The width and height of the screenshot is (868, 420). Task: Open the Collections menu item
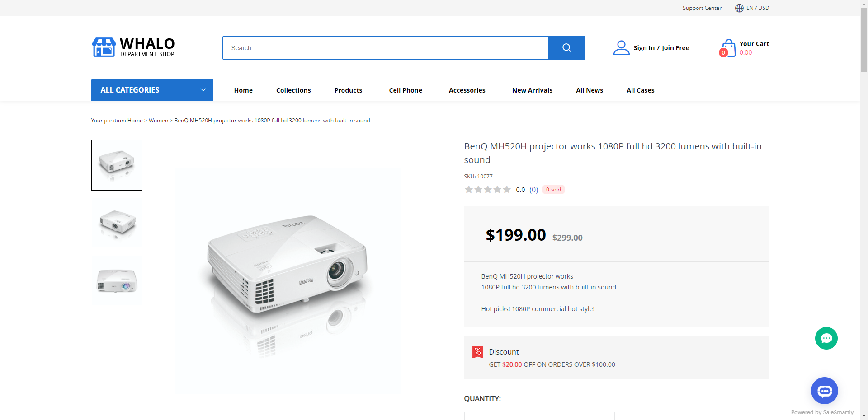[293, 90]
